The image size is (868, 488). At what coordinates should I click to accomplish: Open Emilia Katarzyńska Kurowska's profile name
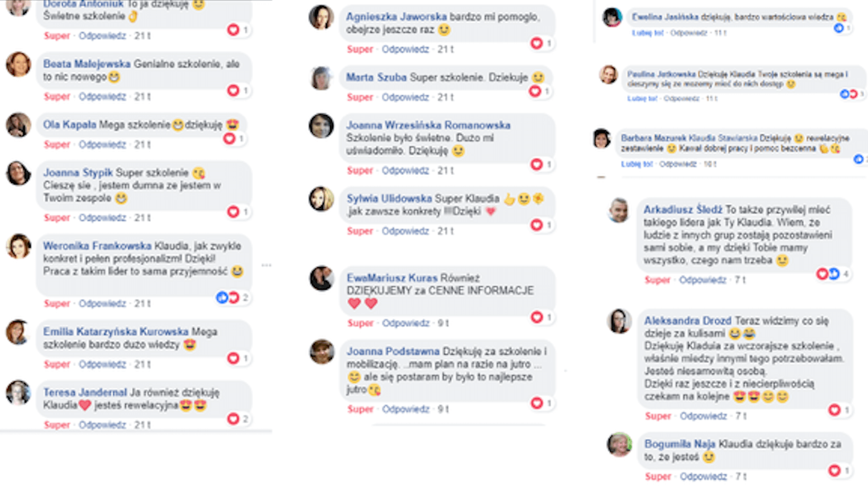116,332
